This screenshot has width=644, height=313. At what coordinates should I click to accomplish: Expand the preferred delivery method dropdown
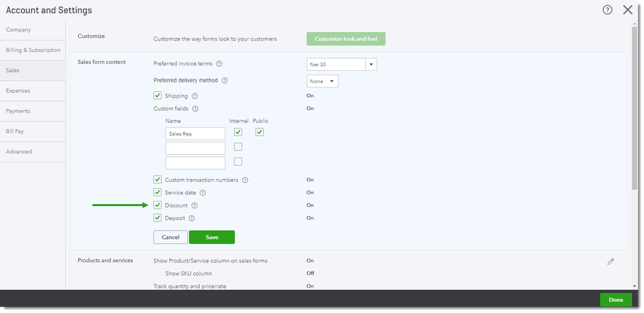point(322,81)
